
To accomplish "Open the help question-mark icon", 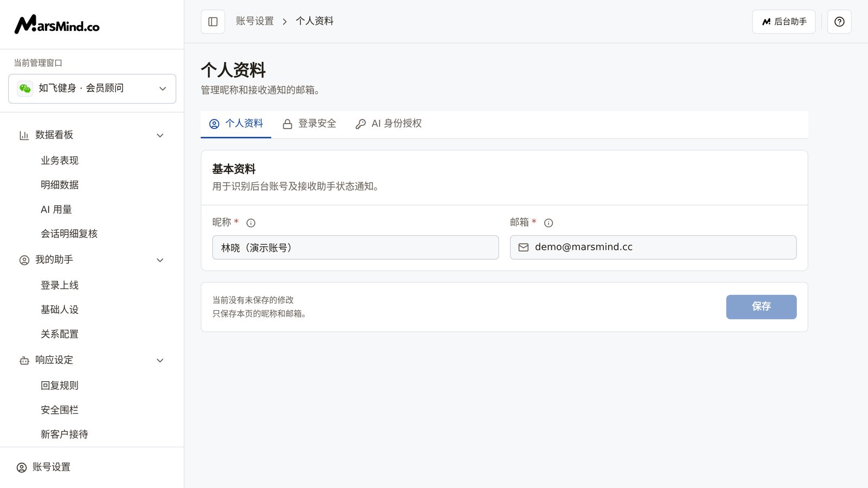I will [839, 22].
